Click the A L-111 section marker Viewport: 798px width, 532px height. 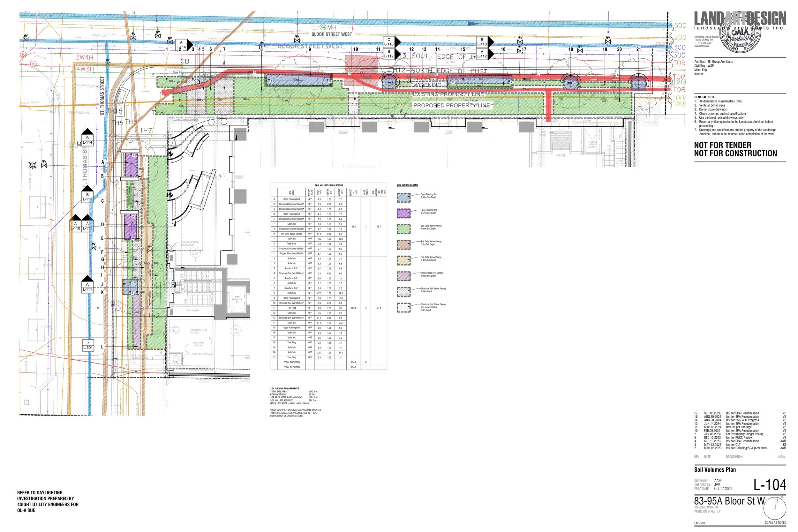pyautogui.click(x=87, y=224)
